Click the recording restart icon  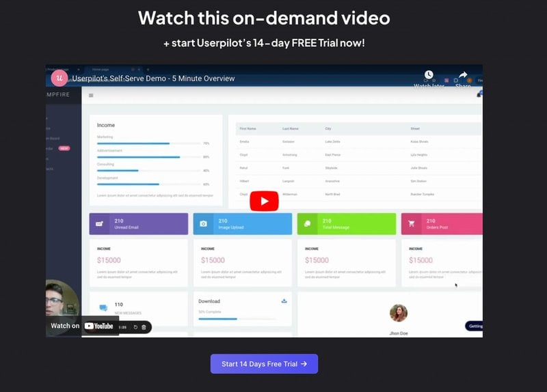coord(135,327)
